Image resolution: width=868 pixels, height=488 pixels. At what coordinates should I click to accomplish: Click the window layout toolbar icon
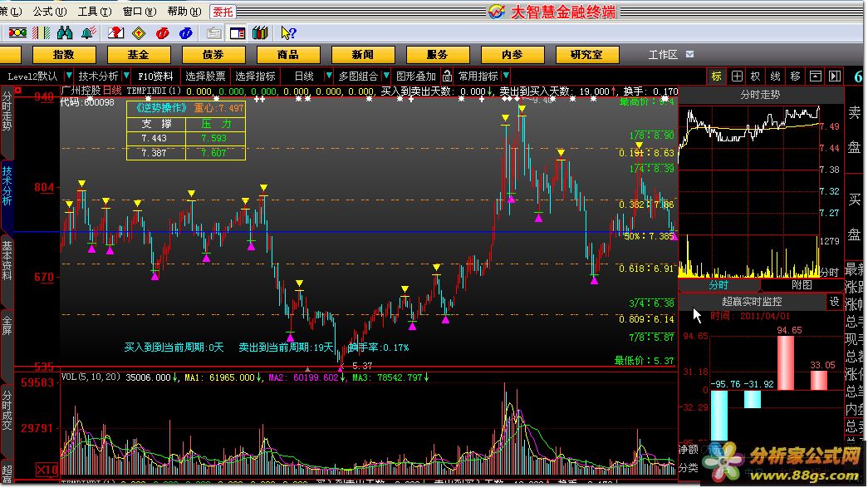[238, 33]
